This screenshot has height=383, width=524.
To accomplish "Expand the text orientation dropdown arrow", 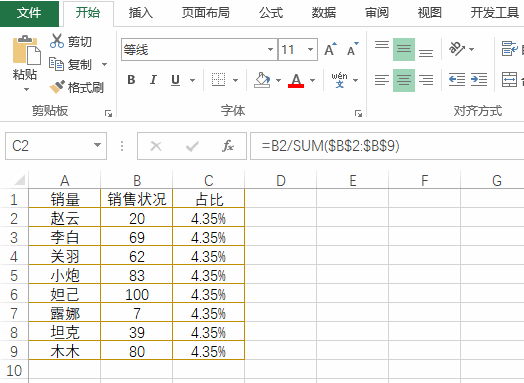I will click(471, 49).
